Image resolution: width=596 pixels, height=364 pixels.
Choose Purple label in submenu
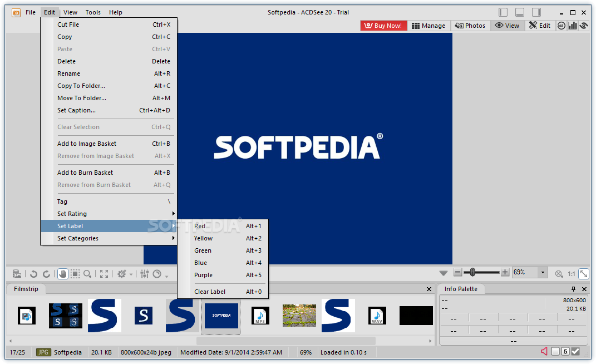coord(224,274)
